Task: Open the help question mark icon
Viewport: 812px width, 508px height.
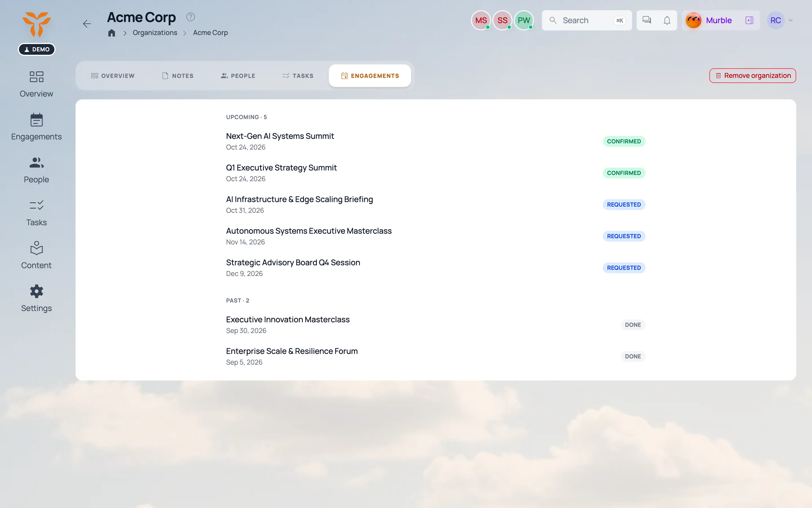Action: [191, 17]
